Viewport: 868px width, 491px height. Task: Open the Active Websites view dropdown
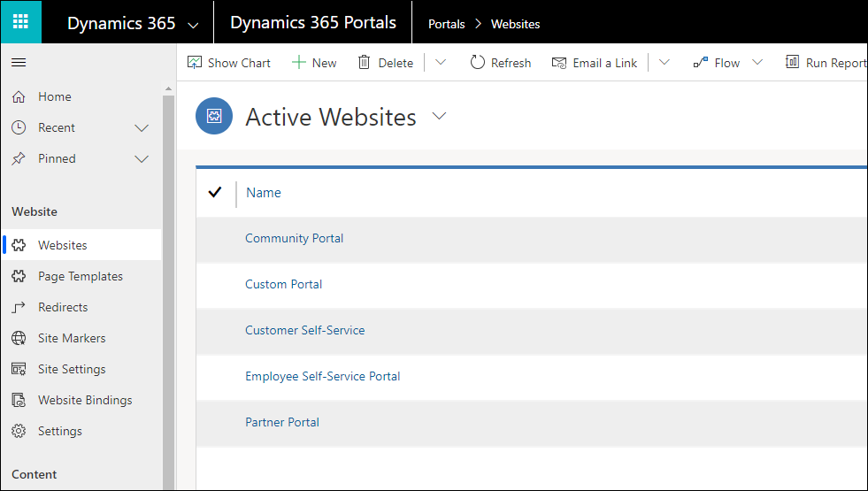439,117
